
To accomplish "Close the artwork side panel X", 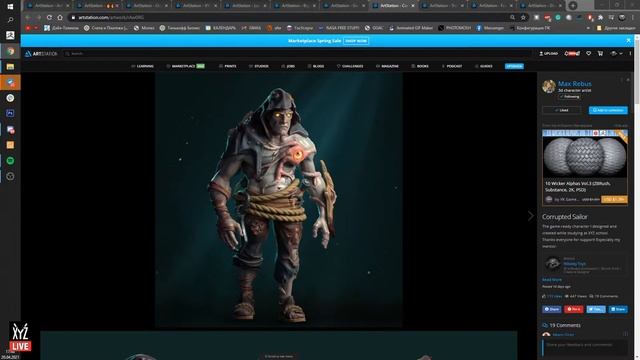I will click(628, 80).
